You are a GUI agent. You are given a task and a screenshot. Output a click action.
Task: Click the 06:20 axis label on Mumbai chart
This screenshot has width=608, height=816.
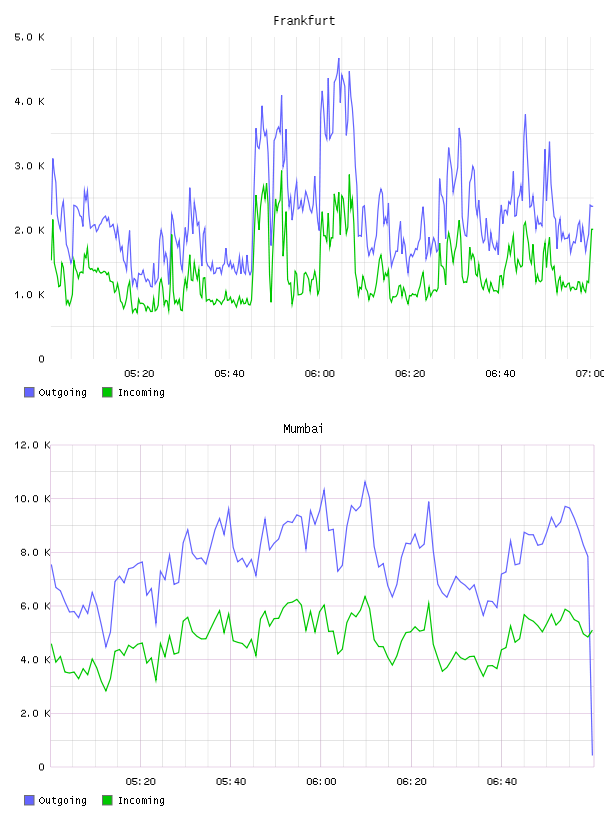coord(411,782)
